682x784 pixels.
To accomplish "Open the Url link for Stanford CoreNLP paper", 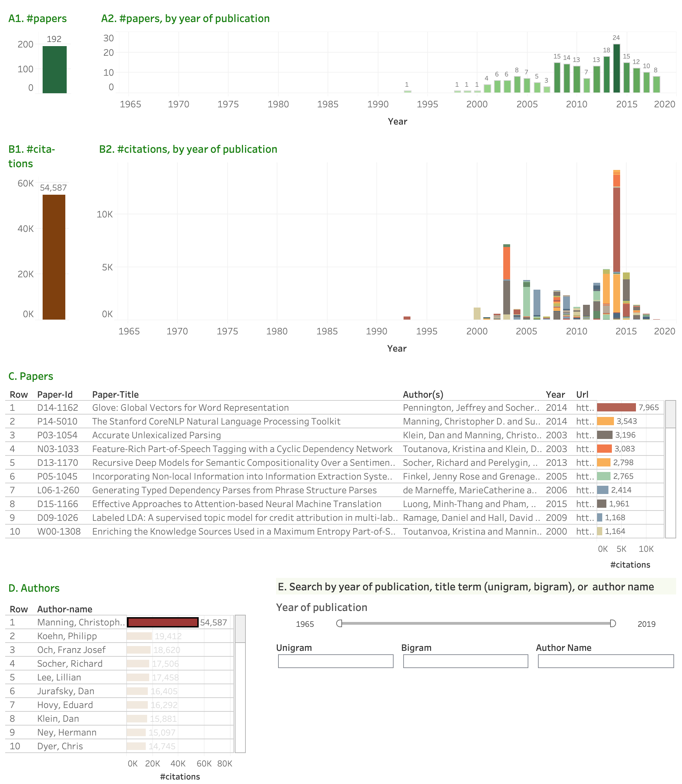I will [585, 421].
